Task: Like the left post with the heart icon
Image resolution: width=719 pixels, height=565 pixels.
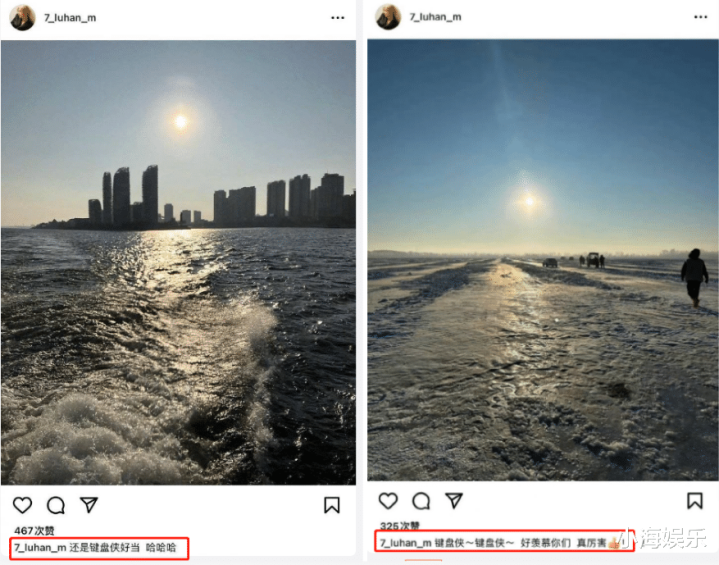Action: coord(22,505)
